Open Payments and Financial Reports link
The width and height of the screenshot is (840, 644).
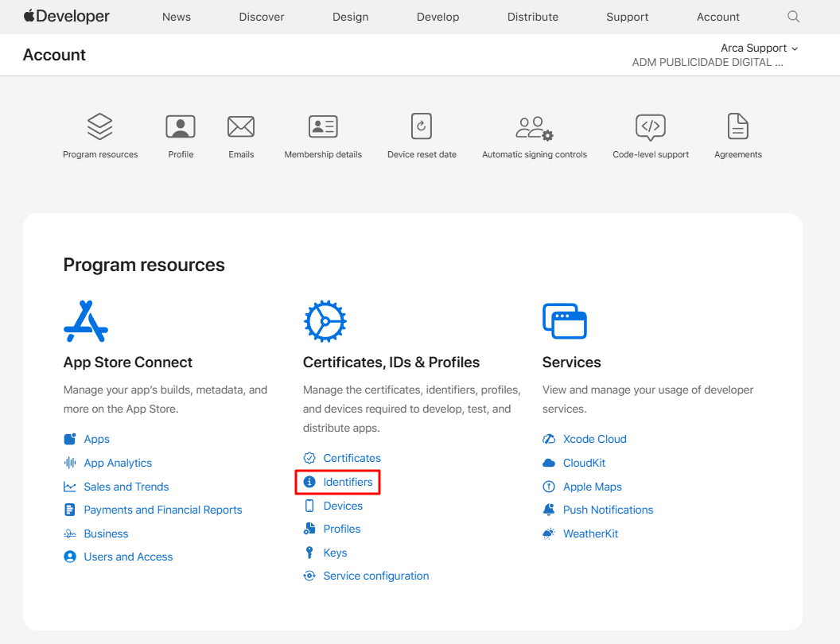(163, 510)
